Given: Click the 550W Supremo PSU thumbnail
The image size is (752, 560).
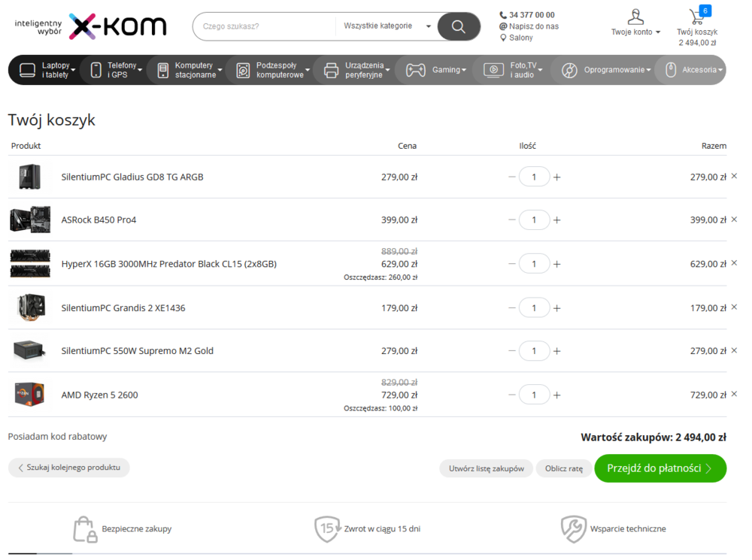Looking at the screenshot, I should [30, 350].
